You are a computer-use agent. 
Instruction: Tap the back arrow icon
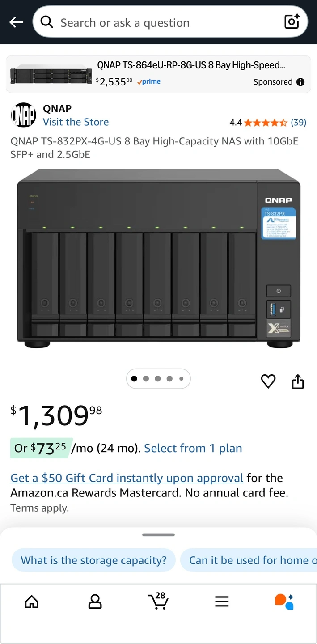[x=16, y=22]
